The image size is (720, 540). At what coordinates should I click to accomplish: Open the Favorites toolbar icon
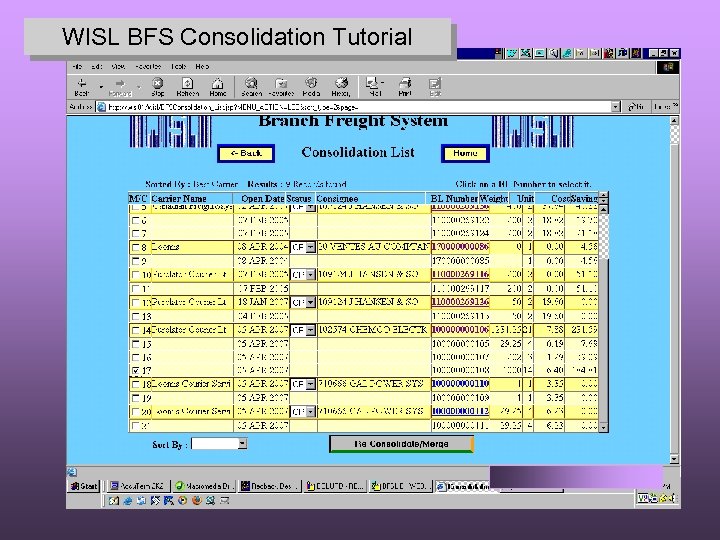tap(281, 86)
